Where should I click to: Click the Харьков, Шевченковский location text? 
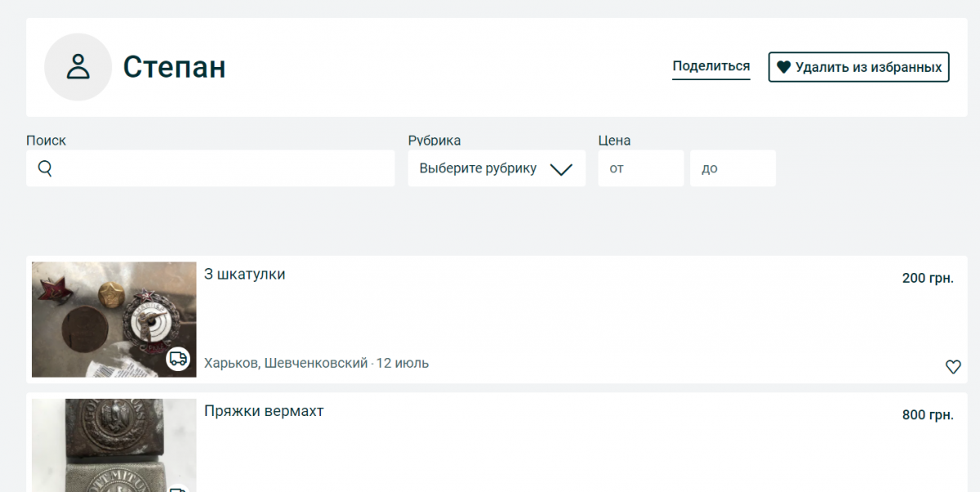pyautogui.click(x=286, y=363)
